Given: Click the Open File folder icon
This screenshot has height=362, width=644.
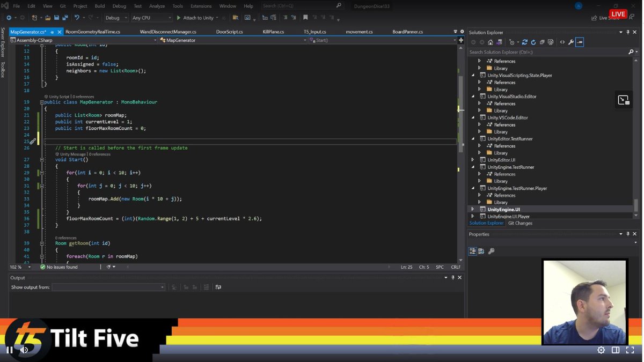Looking at the screenshot, I should [48, 18].
